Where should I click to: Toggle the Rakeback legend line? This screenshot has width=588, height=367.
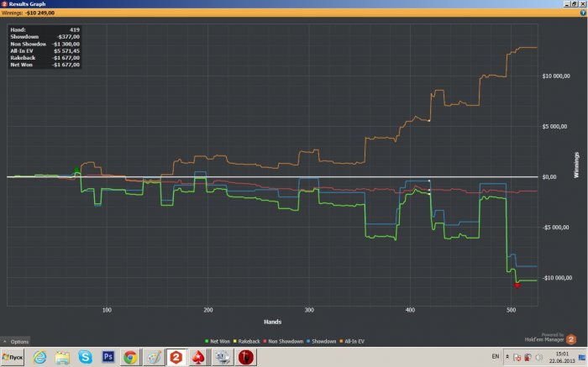pyautogui.click(x=246, y=341)
